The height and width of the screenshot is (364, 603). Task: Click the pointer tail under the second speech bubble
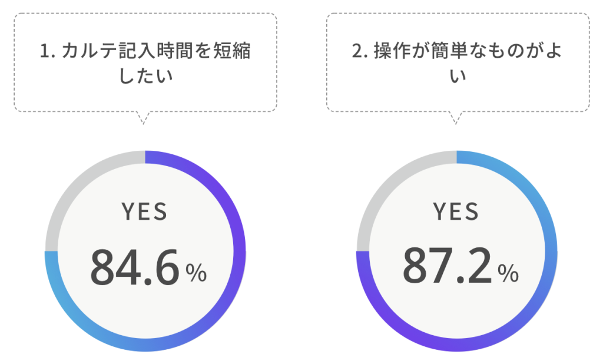[x=454, y=117]
